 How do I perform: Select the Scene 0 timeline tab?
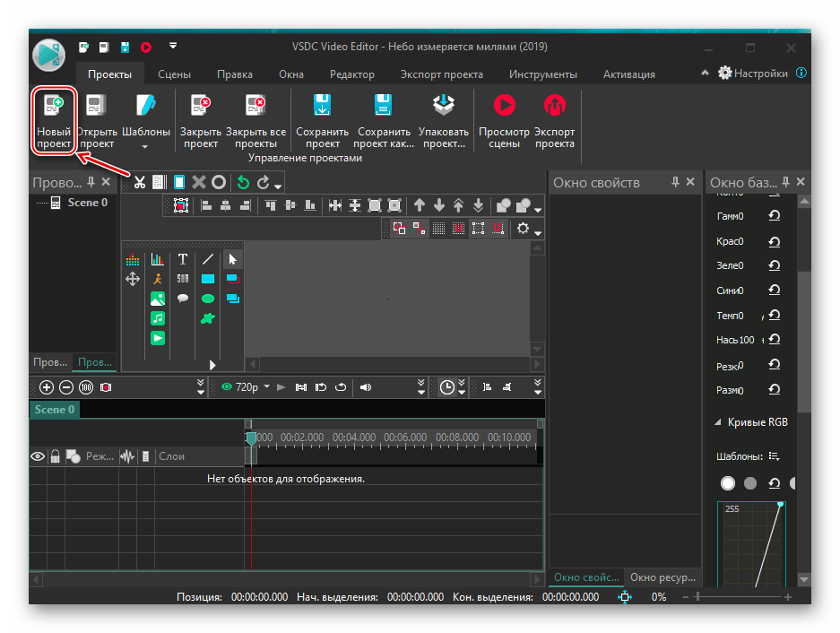(x=55, y=410)
